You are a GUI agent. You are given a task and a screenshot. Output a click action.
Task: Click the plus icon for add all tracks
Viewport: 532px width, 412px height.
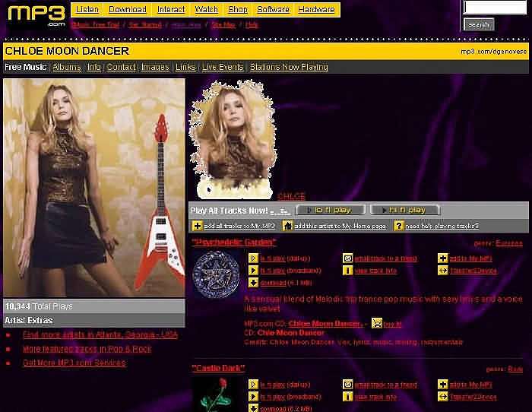197,226
